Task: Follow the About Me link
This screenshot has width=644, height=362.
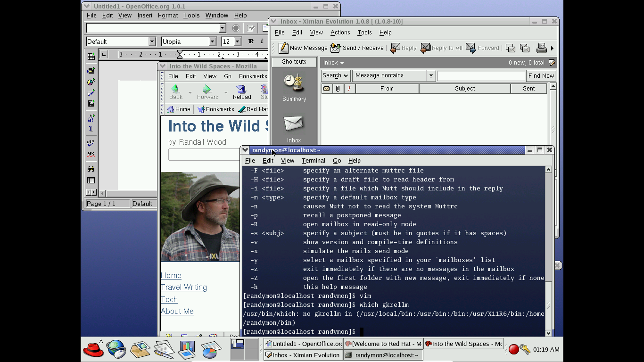Action: pyautogui.click(x=177, y=312)
